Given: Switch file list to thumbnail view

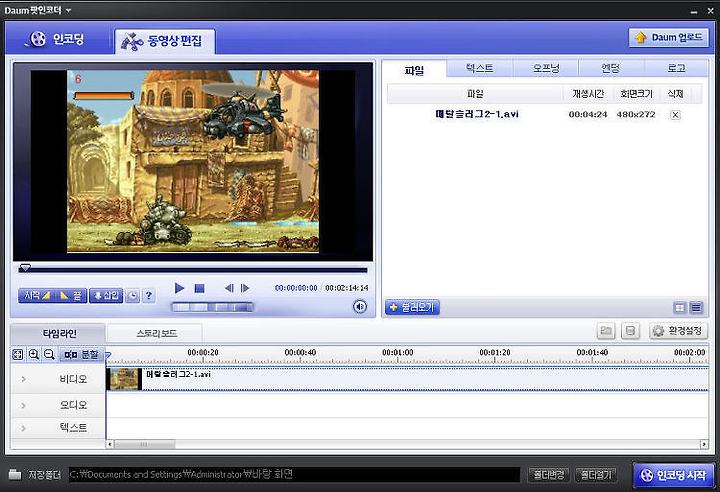Looking at the screenshot, I should [x=680, y=307].
